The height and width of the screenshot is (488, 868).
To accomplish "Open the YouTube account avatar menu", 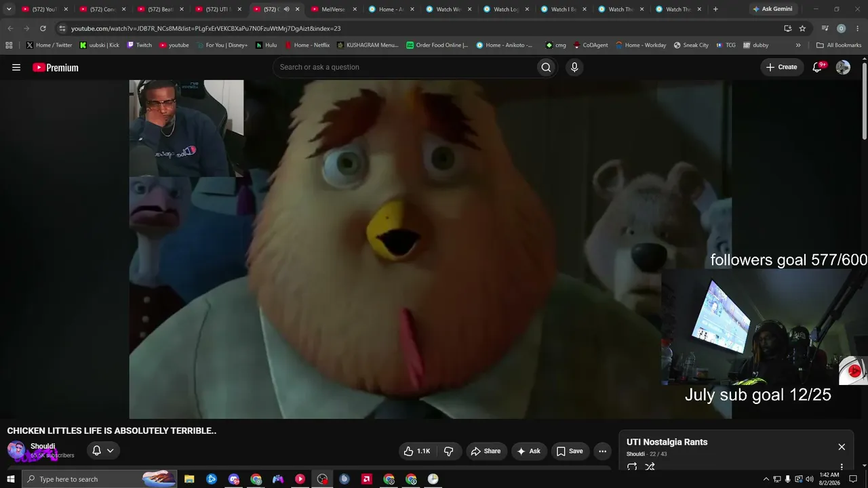I will [843, 67].
